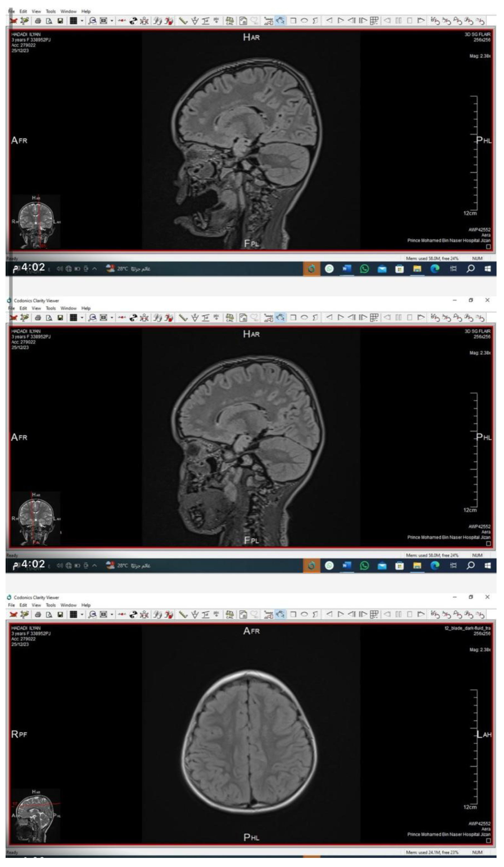504x867 pixels.
Task: Select the ellipse ROI tool in the middle window
Action: [x=304, y=317]
